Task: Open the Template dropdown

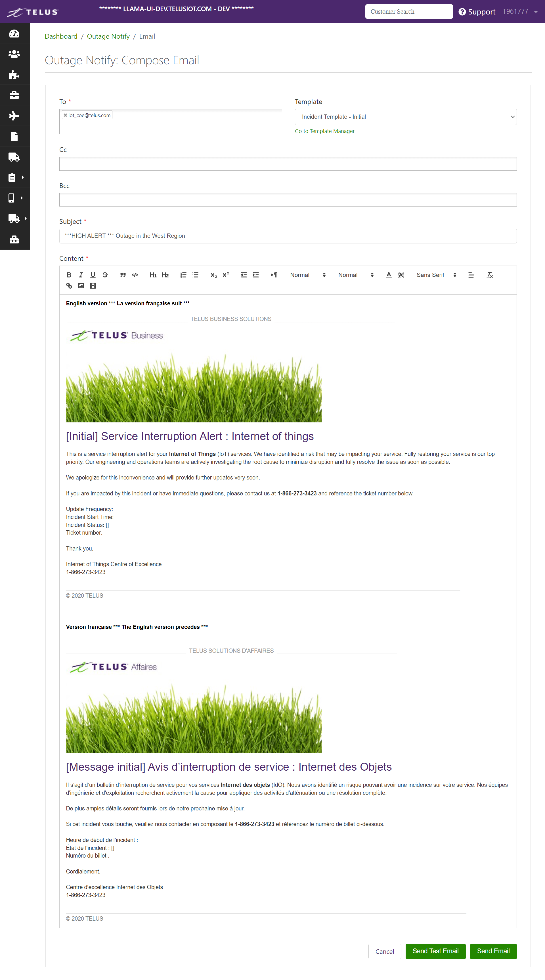Action: pos(406,117)
